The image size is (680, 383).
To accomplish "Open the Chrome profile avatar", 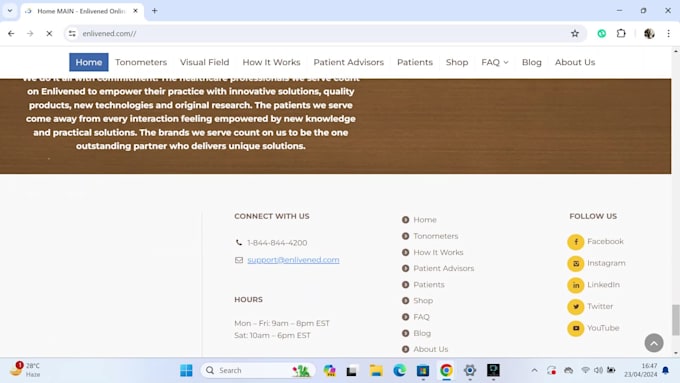I will [x=649, y=33].
